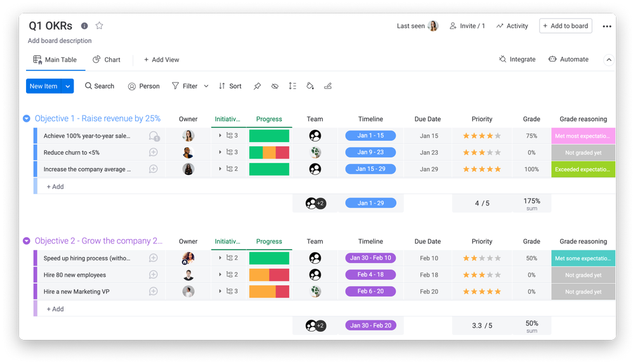Viewport: 635px width, 364px height.
Task: Click the Exceeded expectations green grade cell
Action: (583, 169)
